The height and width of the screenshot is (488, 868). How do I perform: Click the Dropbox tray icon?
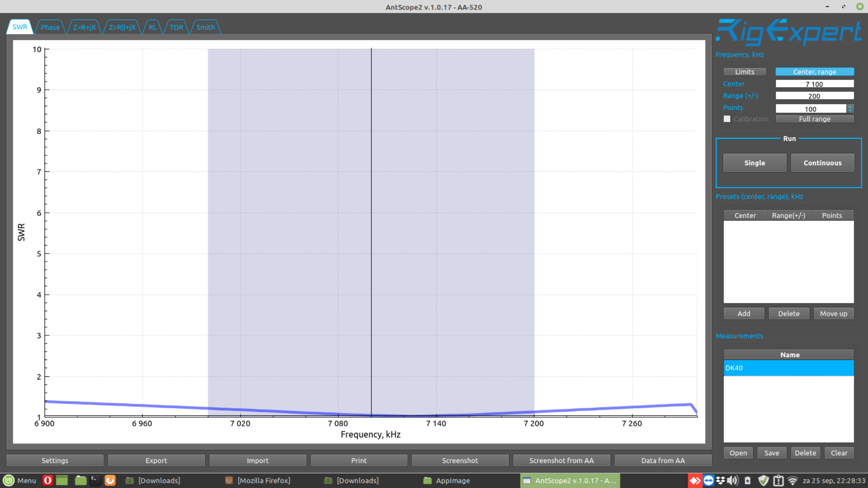(720, 480)
